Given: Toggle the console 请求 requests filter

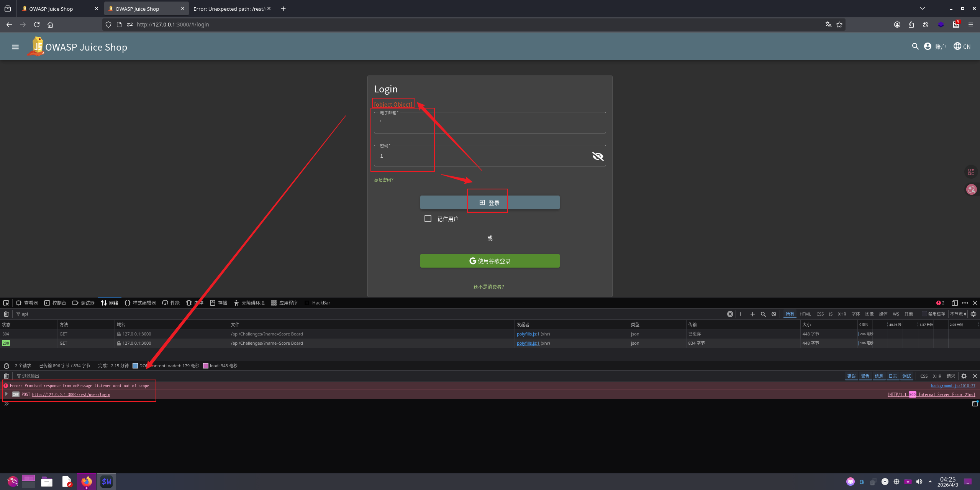Looking at the screenshot, I should 951,376.
